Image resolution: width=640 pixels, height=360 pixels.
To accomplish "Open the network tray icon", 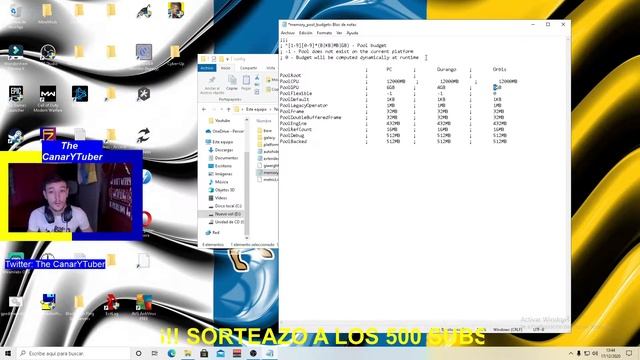I will (587, 353).
